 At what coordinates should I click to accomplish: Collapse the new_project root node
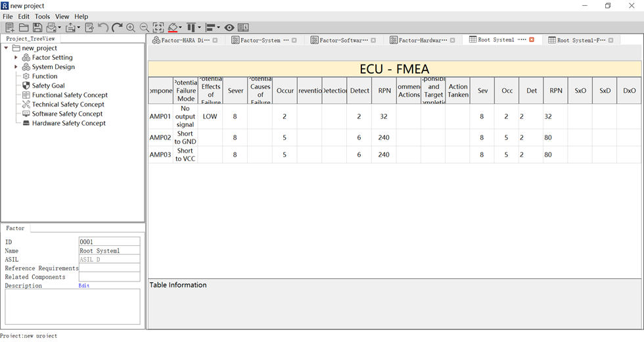pyautogui.click(x=7, y=48)
